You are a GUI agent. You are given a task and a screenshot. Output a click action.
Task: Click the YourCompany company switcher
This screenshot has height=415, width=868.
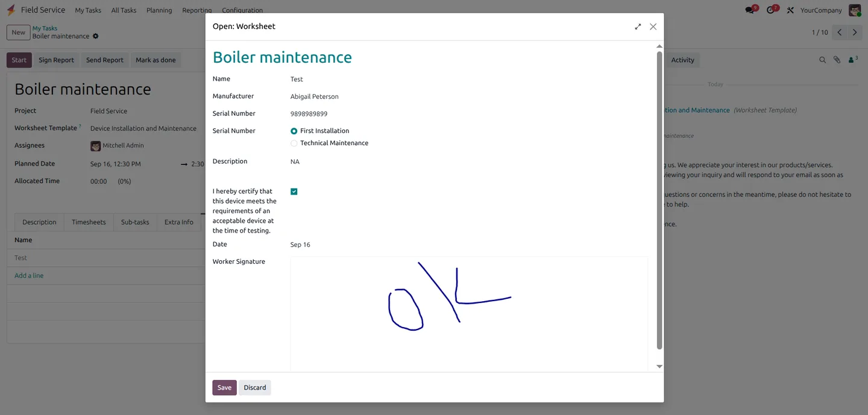pyautogui.click(x=821, y=10)
